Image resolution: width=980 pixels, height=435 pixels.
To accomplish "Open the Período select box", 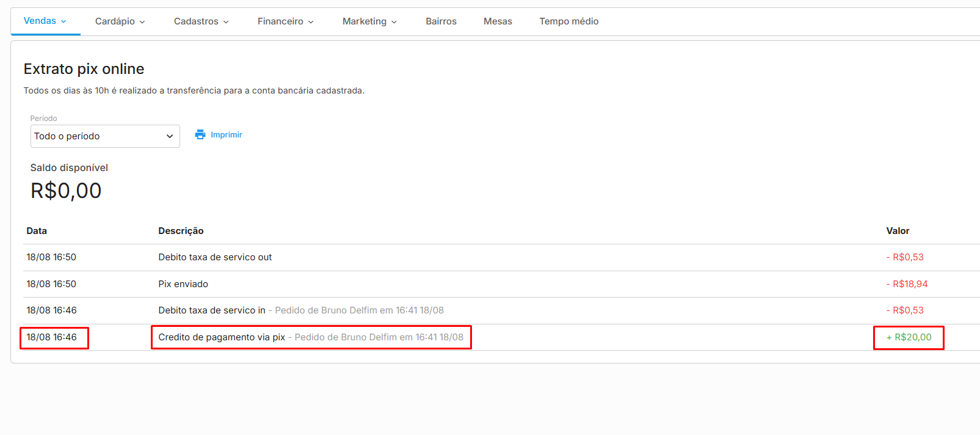I will [x=105, y=136].
